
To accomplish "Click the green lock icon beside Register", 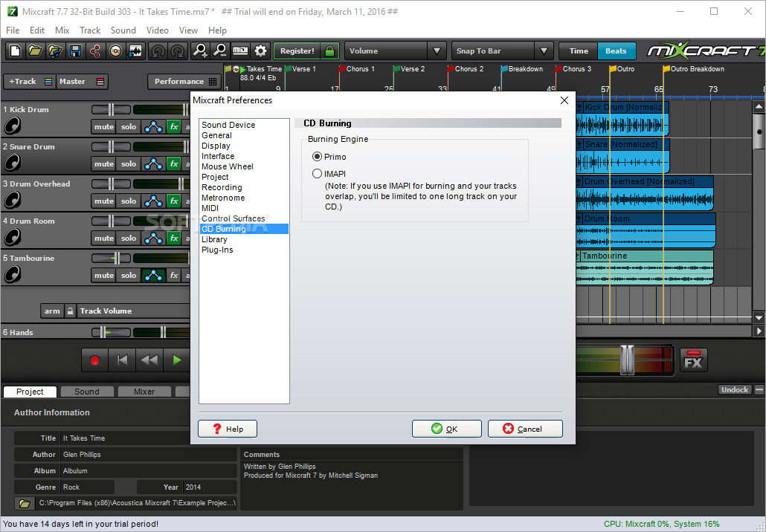I will point(329,51).
